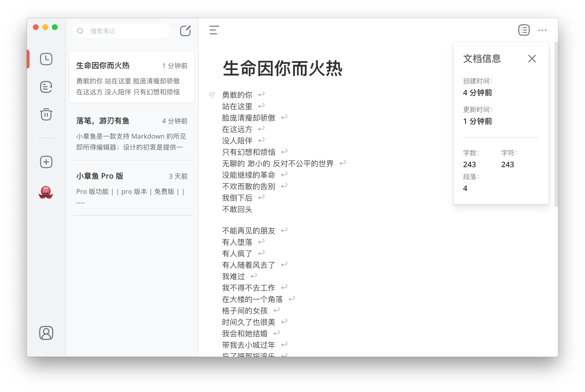Click the 段落 value 4

465,188
